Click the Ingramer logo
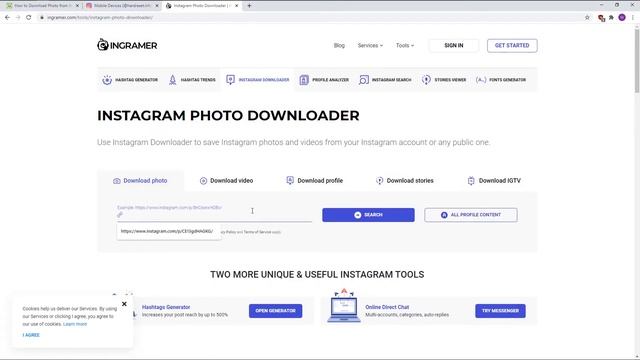 (127, 45)
